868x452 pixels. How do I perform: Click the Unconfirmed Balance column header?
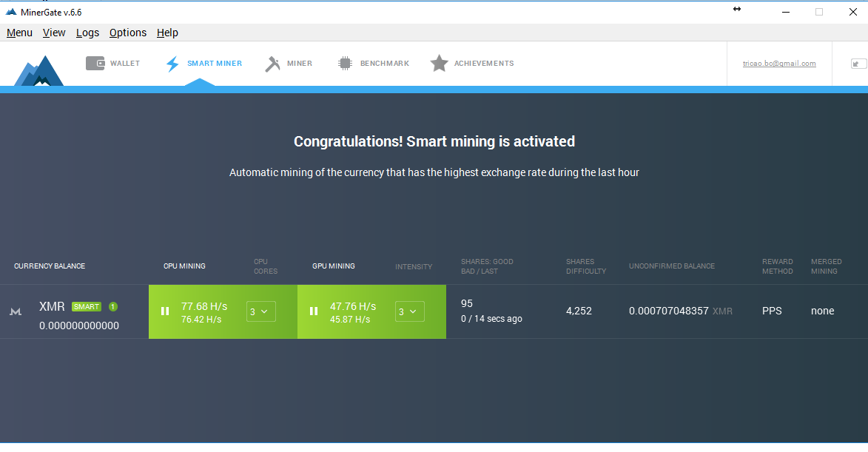(672, 266)
